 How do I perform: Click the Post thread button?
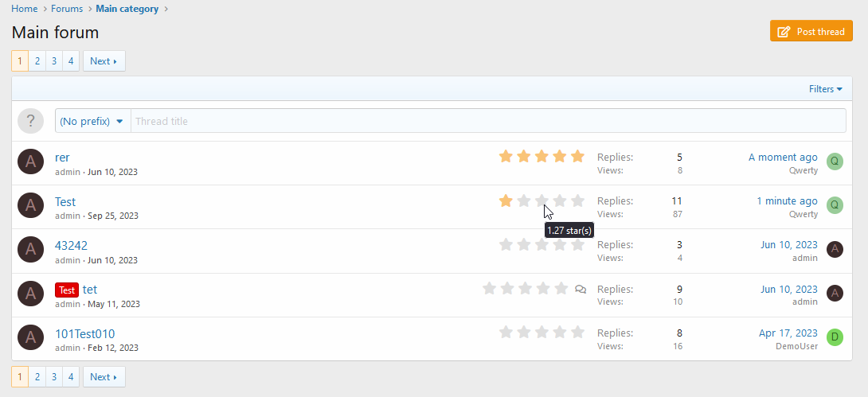811,32
